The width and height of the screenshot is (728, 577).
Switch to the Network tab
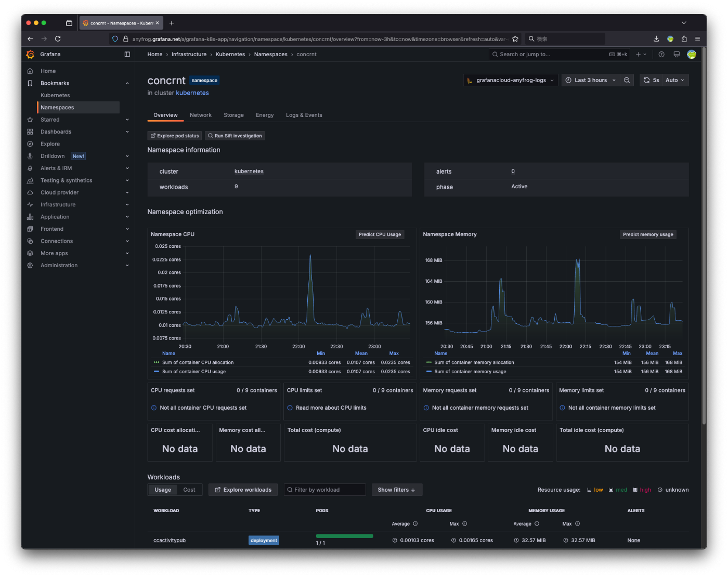click(201, 115)
